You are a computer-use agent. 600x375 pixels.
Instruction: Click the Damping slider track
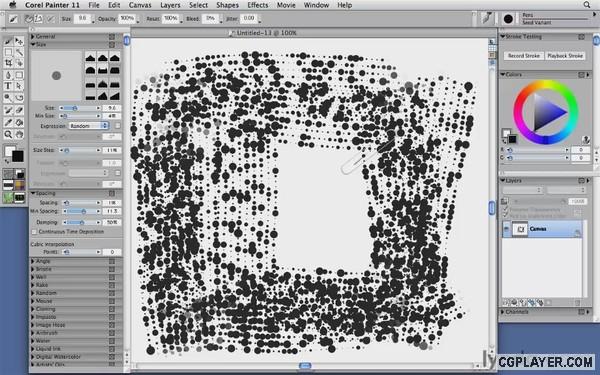(x=82, y=222)
